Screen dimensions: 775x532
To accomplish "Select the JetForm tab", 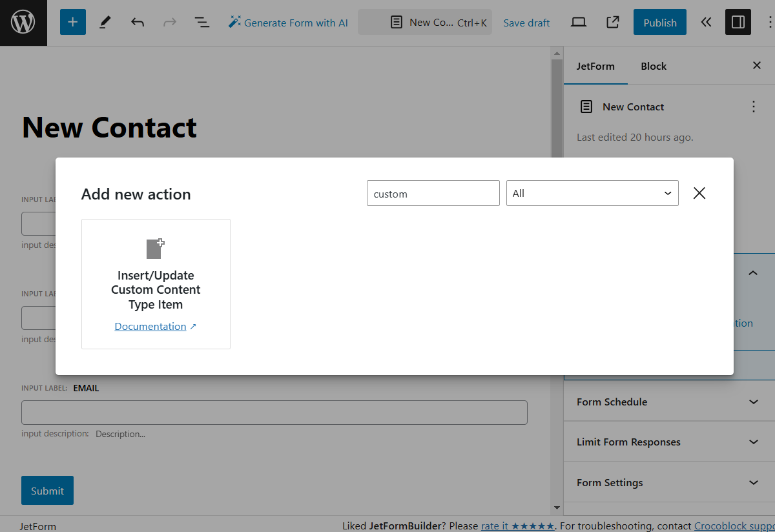I will [x=595, y=66].
